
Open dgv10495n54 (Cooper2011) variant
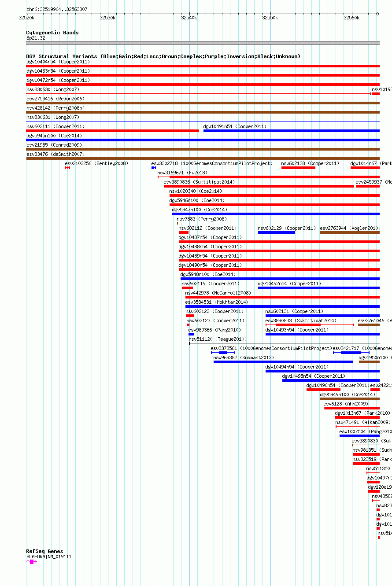tap(331, 380)
